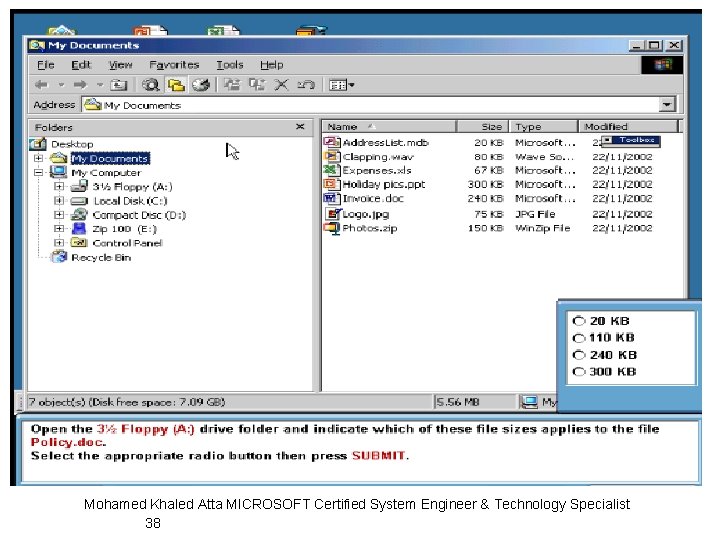
Task: Click the Views toolbar icon
Action: coord(338,85)
